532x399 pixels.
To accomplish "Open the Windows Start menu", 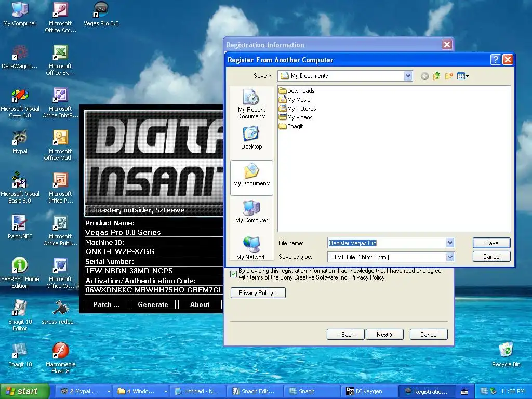I will pos(24,392).
